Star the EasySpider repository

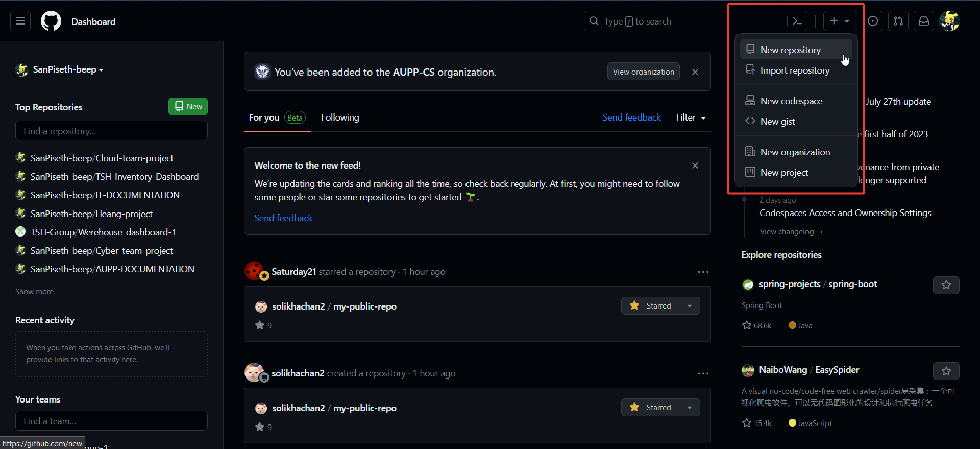[946, 371]
